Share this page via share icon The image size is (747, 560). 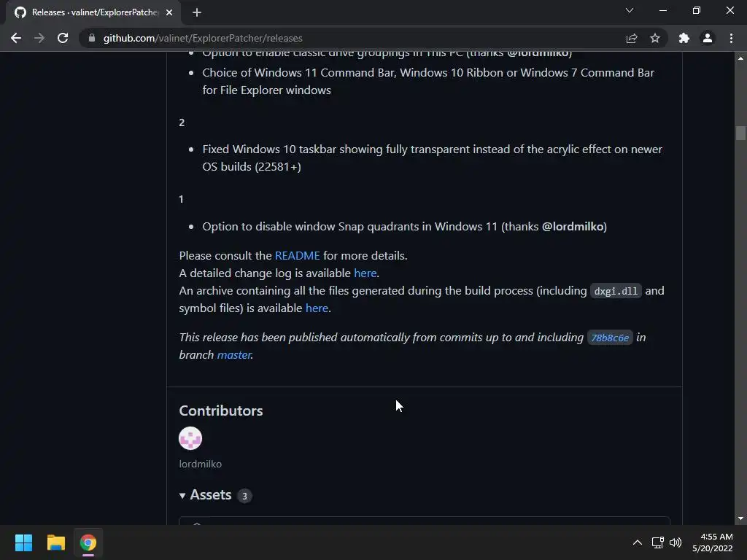coord(632,38)
